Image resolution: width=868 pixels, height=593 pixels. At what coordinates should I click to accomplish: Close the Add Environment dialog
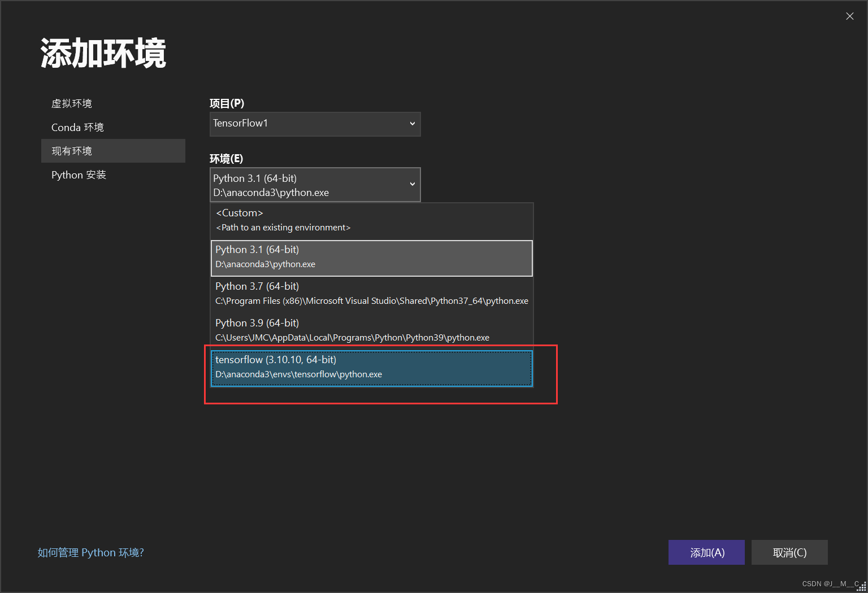849,16
